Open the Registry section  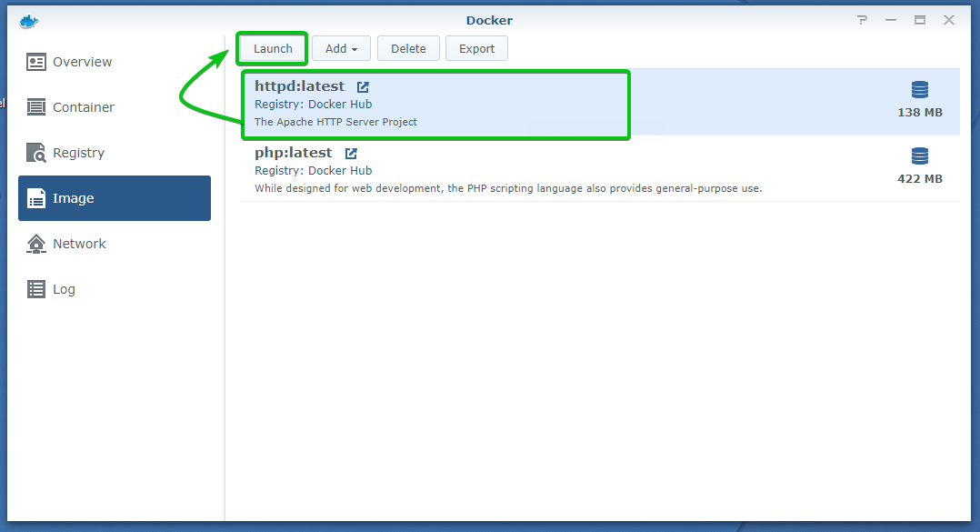tap(115, 153)
